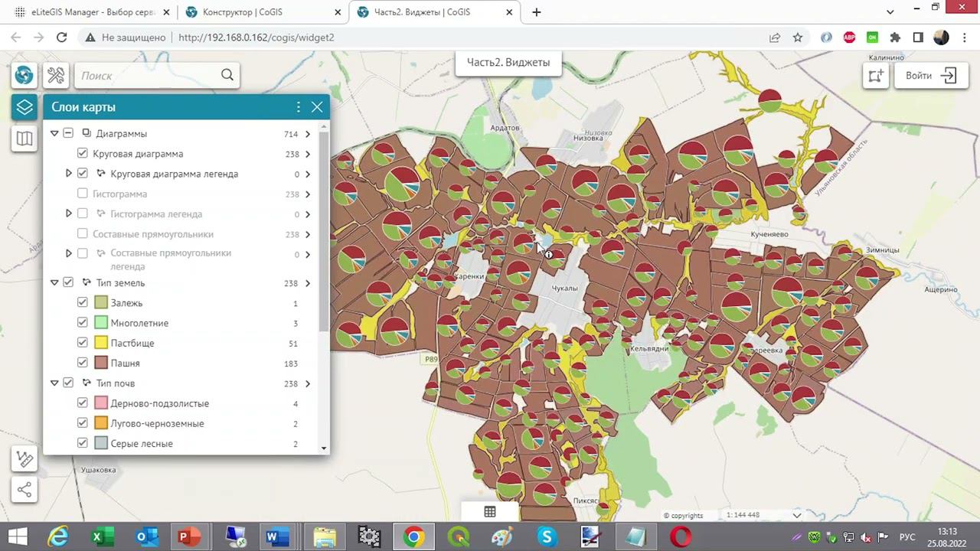Open the tools wrench icon
The height and width of the screenshot is (551, 980).
[56, 75]
